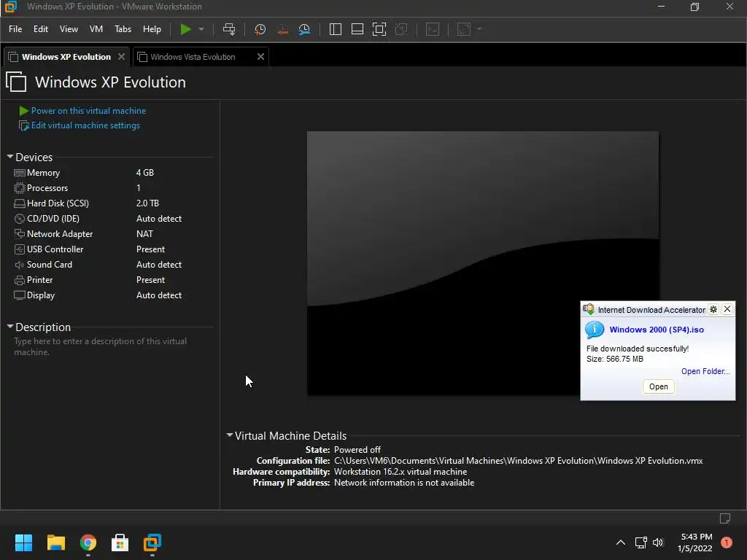
Task: Click VMware Workstation taskbar icon
Action: [152, 542]
